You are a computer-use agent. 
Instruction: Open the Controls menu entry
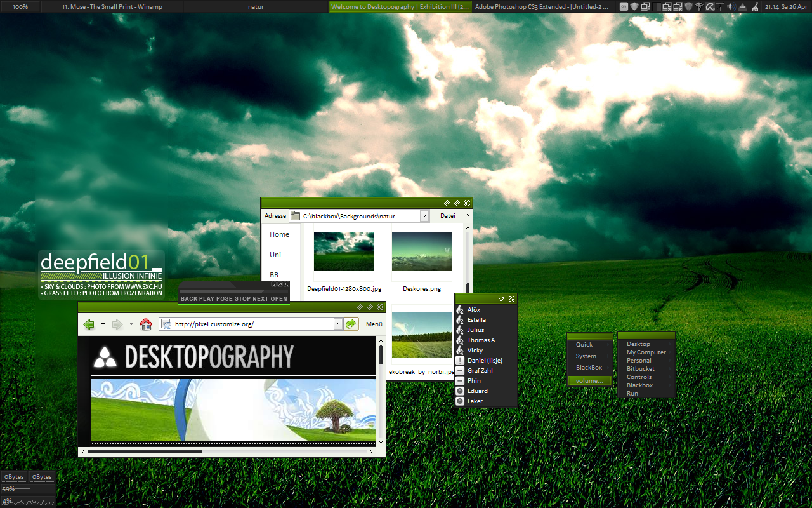[646, 377]
